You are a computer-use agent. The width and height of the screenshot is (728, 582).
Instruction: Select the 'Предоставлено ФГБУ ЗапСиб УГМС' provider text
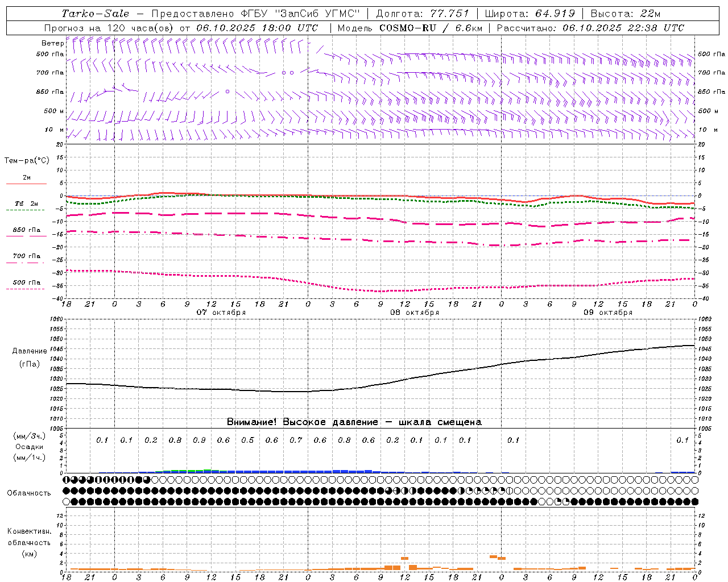256,14
